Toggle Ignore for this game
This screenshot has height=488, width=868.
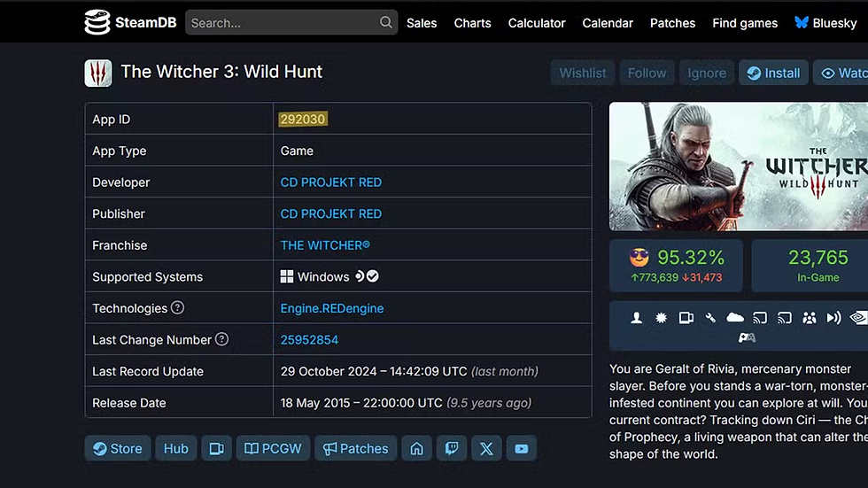coord(707,73)
